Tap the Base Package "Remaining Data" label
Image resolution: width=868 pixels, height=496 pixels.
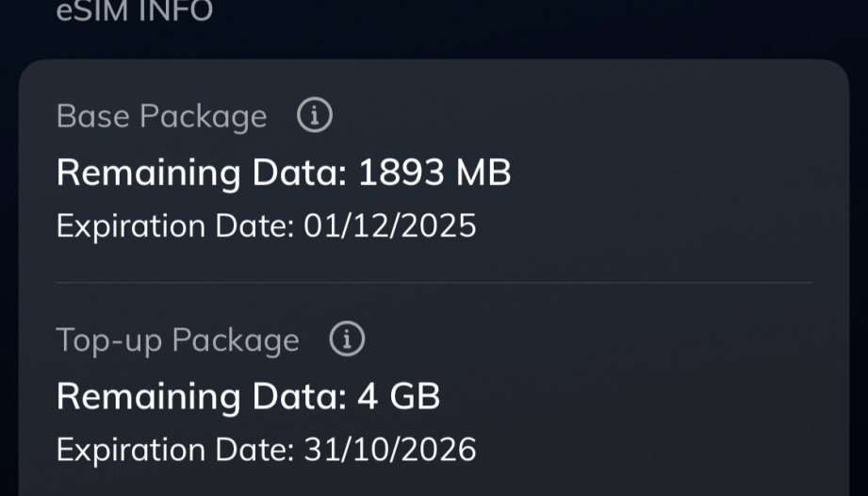coord(202,173)
